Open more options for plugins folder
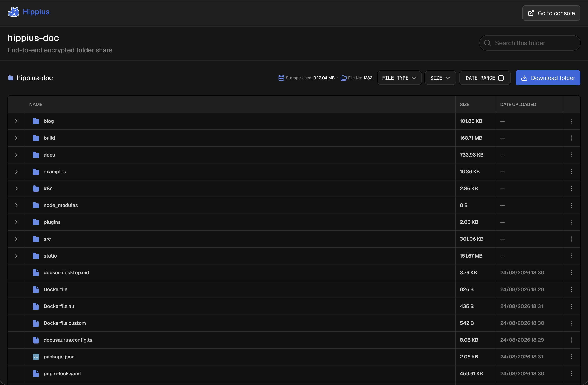This screenshot has width=588, height=385. 572,222
